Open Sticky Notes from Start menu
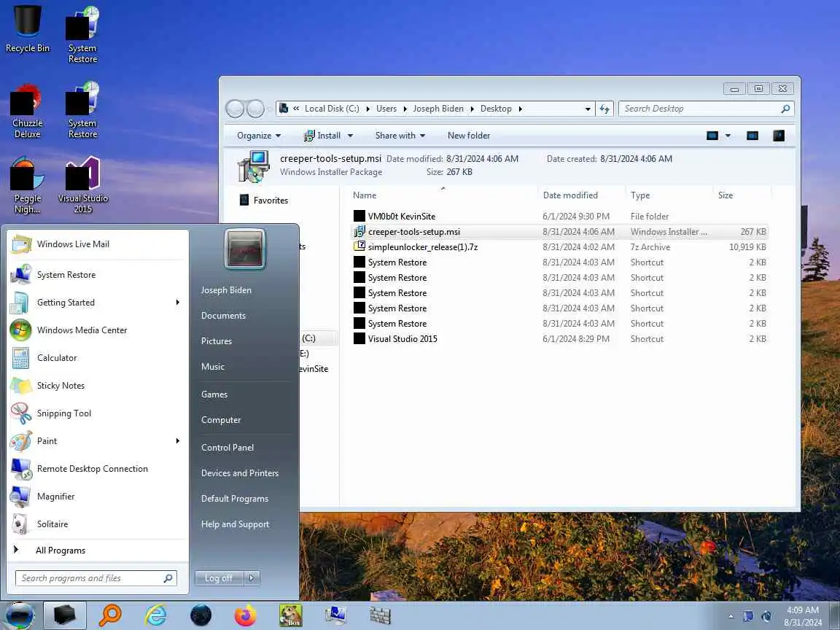Screen dimensions: 840x630 (98, 386)
